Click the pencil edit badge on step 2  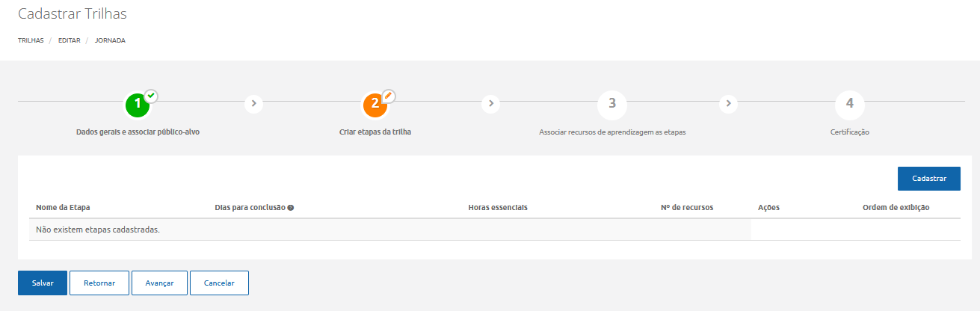(389, 96)
